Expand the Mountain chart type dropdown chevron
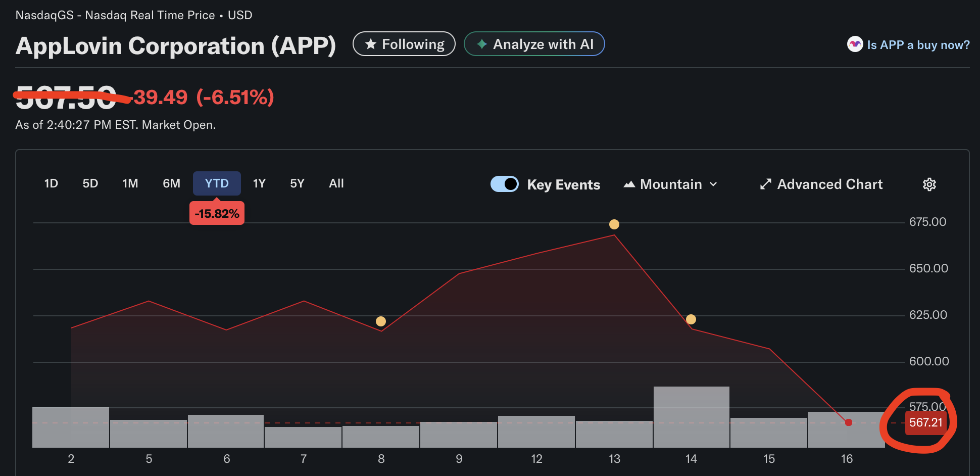980x476 pixels. 713,184
